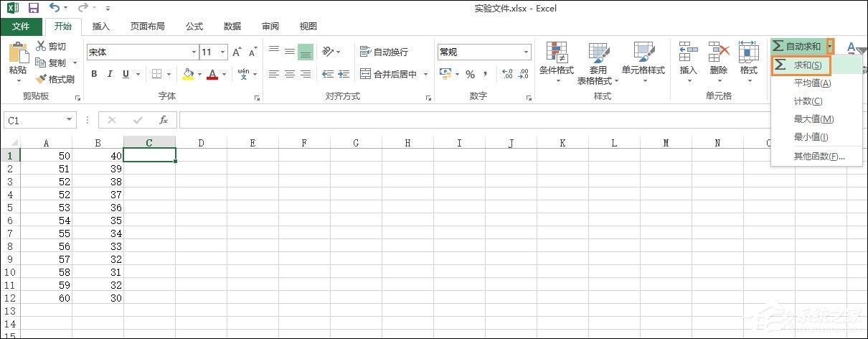Toggle center text alignment
This screenshot has width=868, height=339.
coord(290,74)
